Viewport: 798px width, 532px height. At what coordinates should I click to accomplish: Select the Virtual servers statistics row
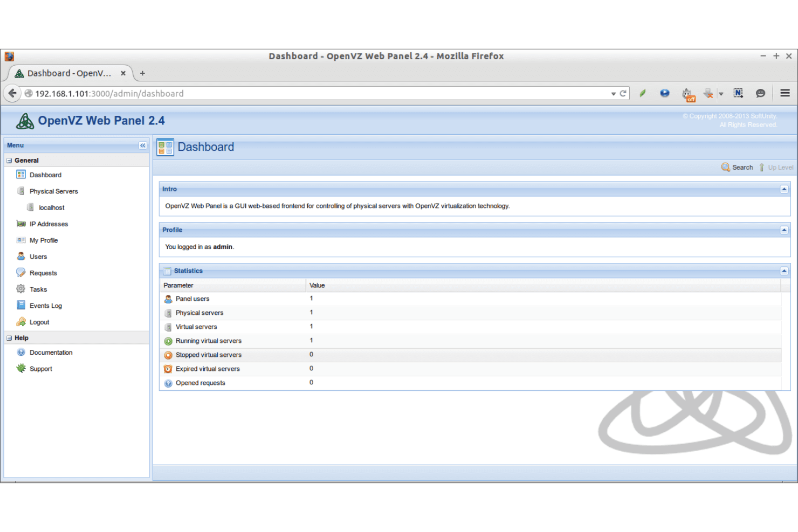[470, 327]
